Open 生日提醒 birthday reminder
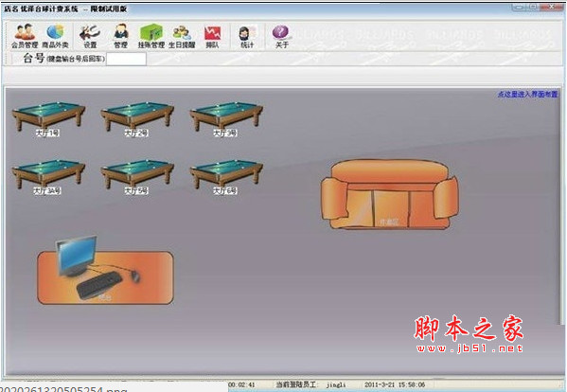Viewport: 567px width, 392px height. pyautogui.click(x=182, y=36)
